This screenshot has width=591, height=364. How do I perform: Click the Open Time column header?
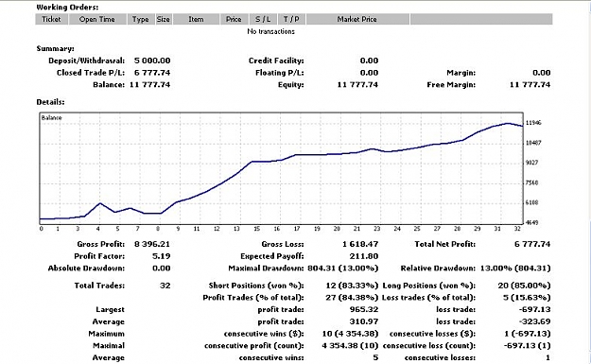pos(97,19)
